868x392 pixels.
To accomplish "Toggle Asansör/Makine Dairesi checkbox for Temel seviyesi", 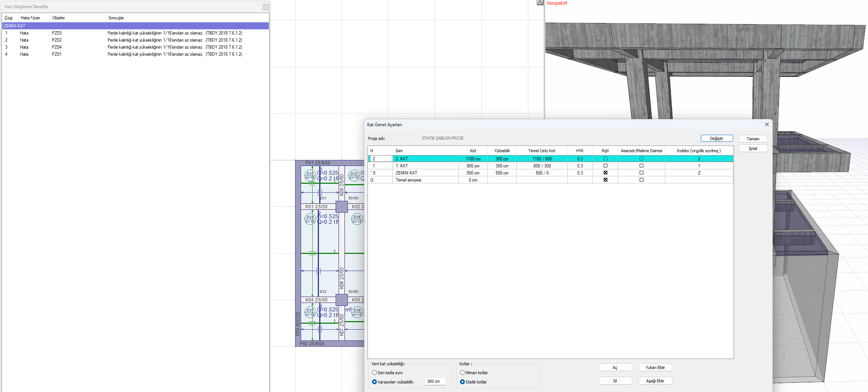I will tap(641, 180).
